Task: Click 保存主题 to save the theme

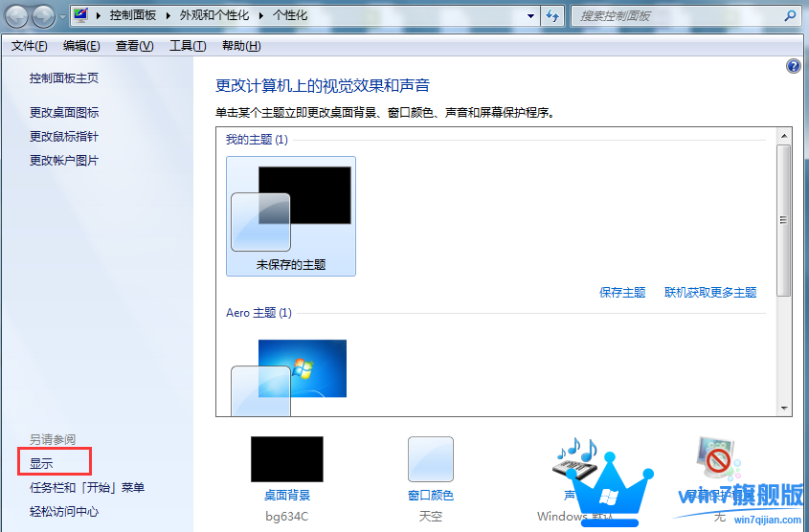Action: click(x=622, y=293)
